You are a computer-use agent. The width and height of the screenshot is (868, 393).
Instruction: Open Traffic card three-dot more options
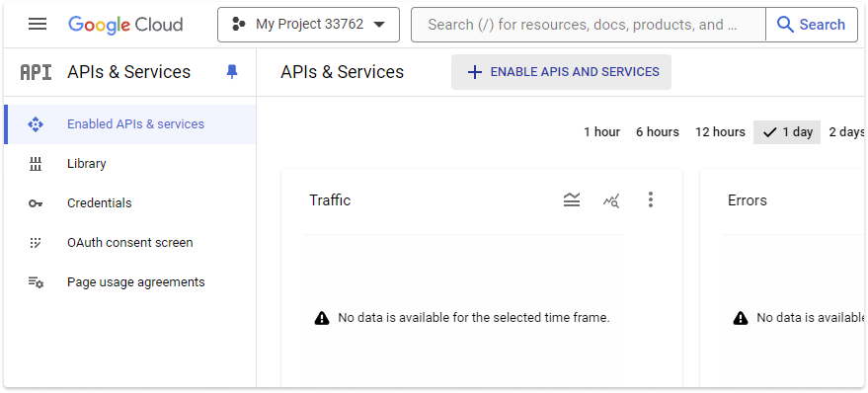(x=651, y=199)
